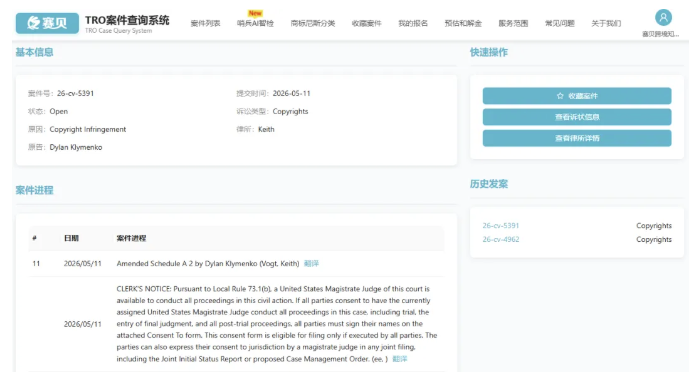698x380 pixels.
Task: Click the 2026/05/11 date in row 11
Action: point(82,263)
